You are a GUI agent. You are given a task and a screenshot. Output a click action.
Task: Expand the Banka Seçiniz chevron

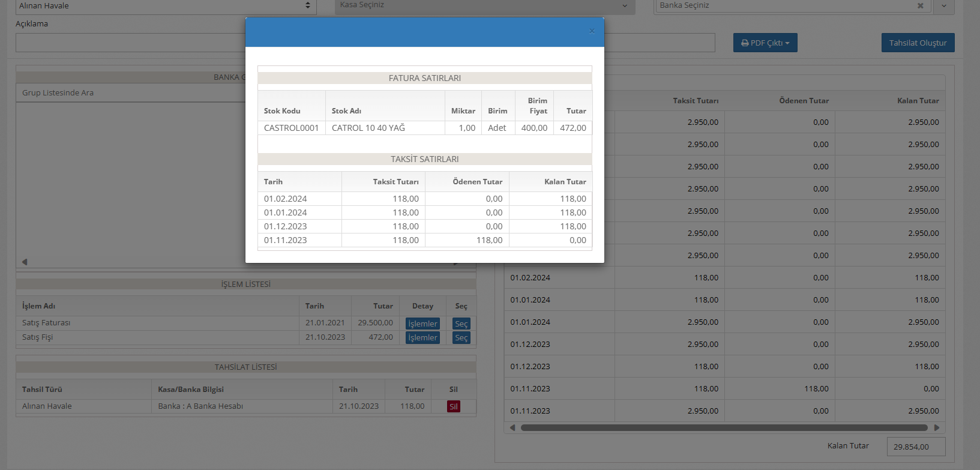[x=943, y=5]
